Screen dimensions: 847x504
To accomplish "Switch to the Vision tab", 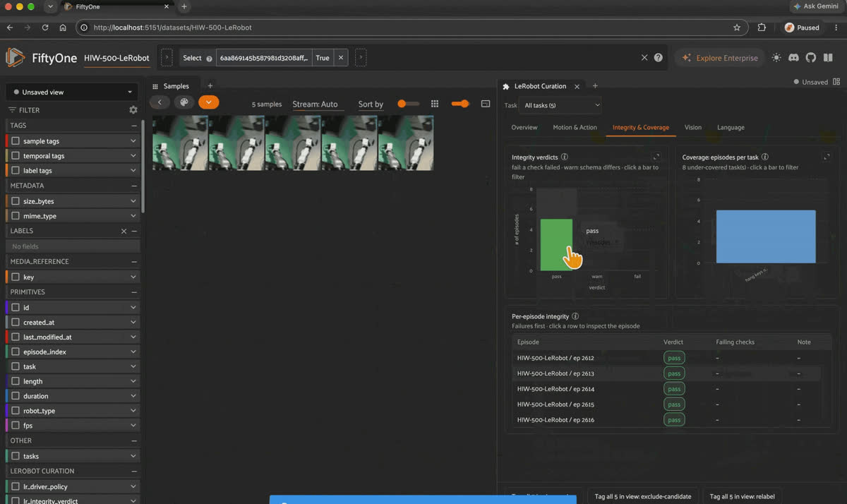I will click(693, 128).
